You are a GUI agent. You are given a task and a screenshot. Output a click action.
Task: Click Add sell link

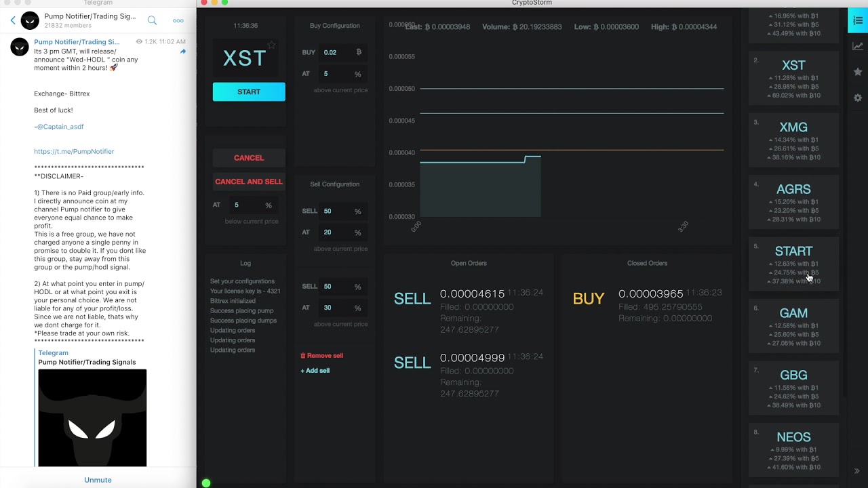click(x=315, y=370)
